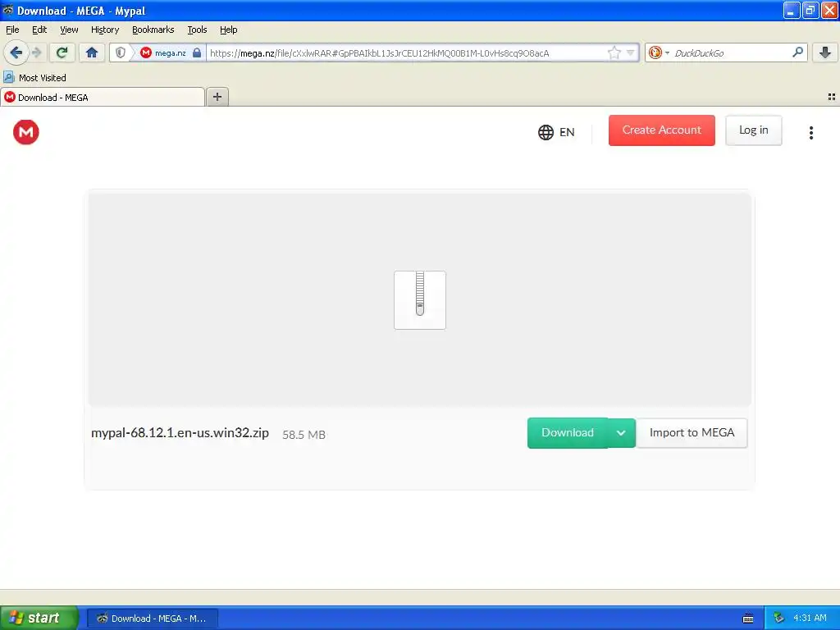Open the Downloads arrow button
This screenshot has width=840, height=630.
pyautogui.click(x=825, y=52)
